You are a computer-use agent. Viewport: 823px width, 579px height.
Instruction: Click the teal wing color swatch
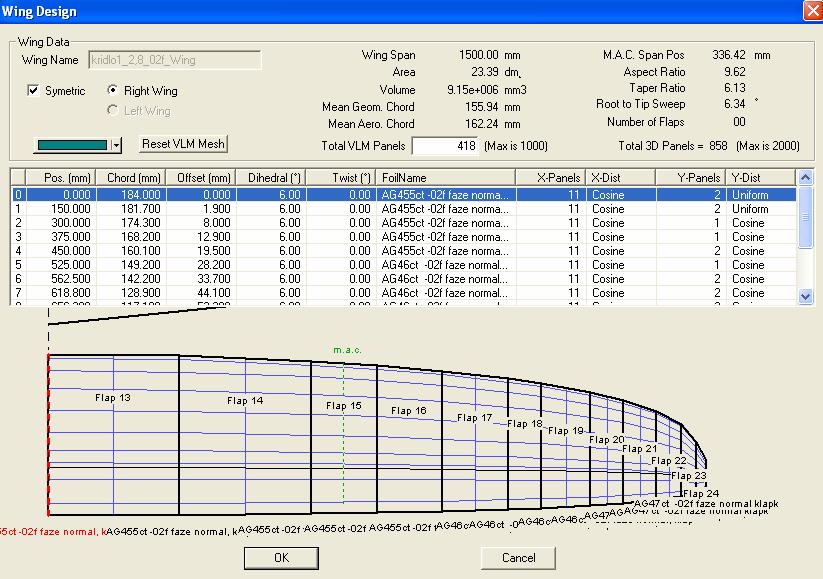72,145
